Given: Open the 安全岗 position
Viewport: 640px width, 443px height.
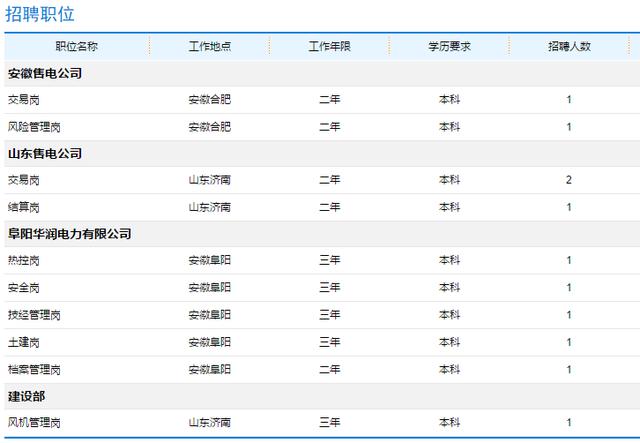Looking at the screenshot, I should (x=24, y=288).
